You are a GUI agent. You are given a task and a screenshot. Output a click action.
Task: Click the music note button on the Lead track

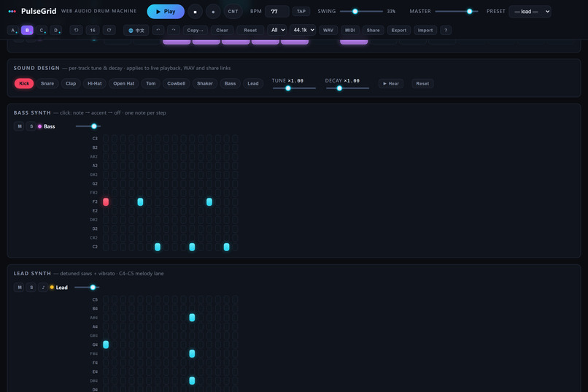[x=43, y=288]
